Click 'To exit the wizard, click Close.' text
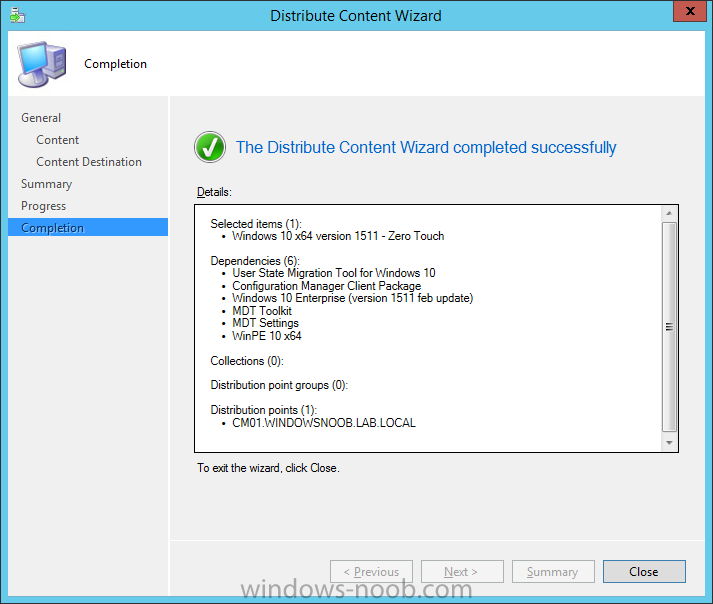Screen dimensions: 713x604 pos(268,468)
